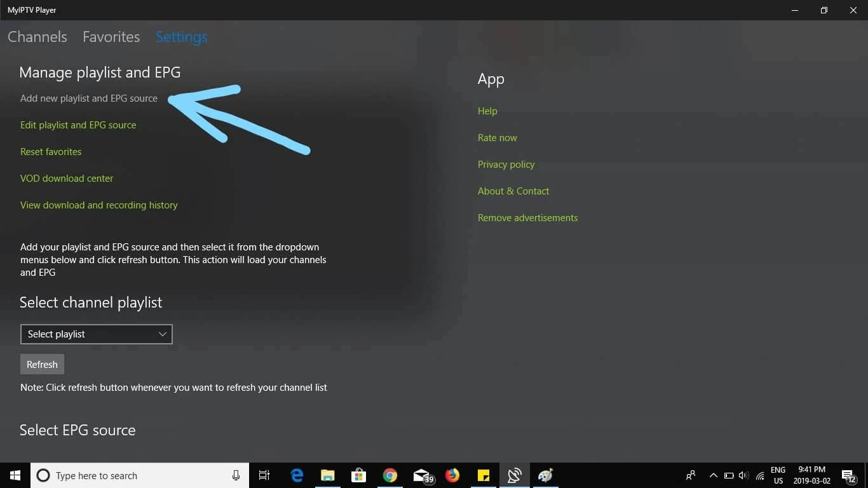Open the volume control in the system tray
Viewport: 868px width, 488px height.
(x=743, y=475)
